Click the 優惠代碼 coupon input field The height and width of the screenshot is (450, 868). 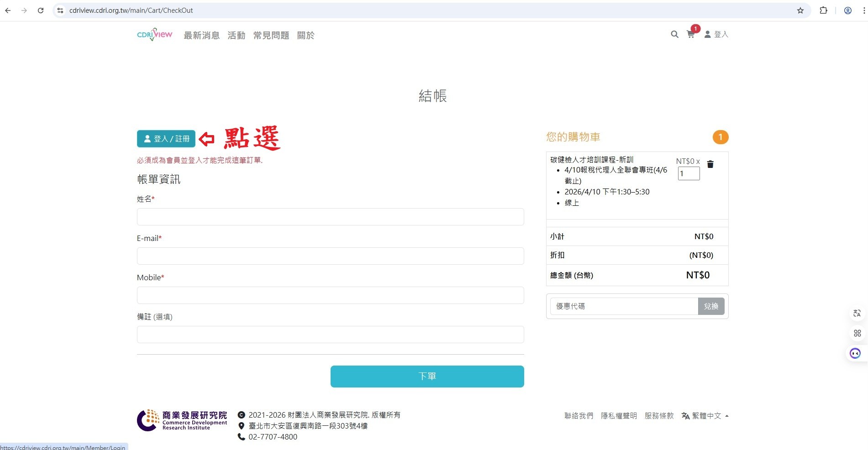[624, 306]
